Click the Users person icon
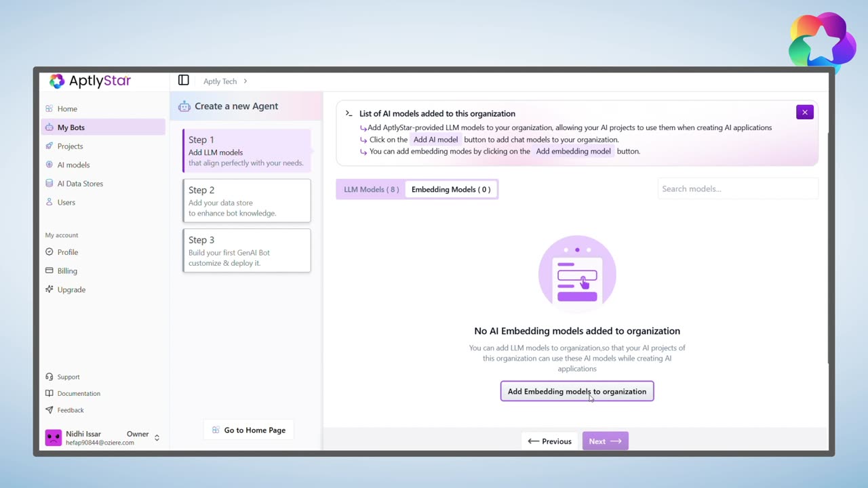 49,202
